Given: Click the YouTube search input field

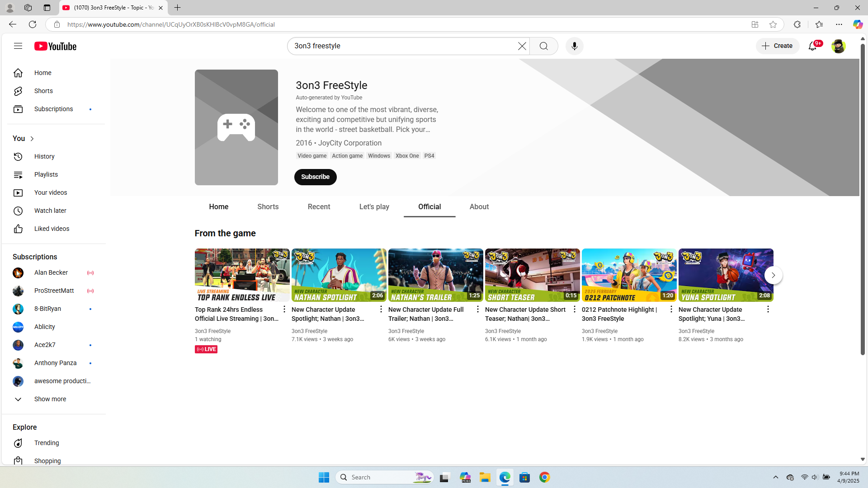Looking at the screenshot, I should [402, 46].
